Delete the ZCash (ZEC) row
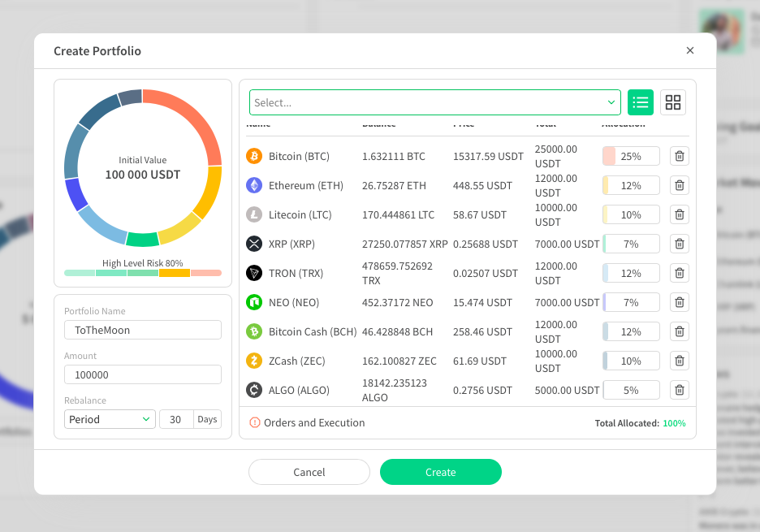The height and width of the screenshot is (532, 760). (679, 361)
